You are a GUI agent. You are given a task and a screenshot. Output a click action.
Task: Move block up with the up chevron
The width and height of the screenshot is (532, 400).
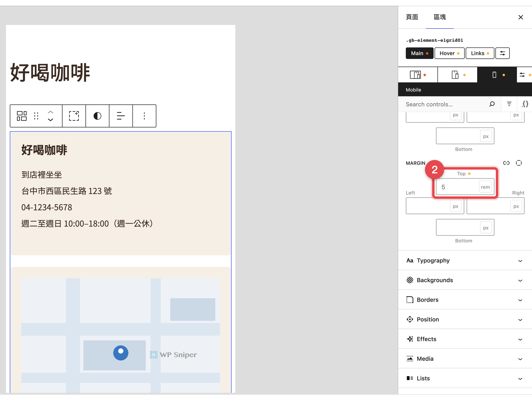tap(50, 112)
